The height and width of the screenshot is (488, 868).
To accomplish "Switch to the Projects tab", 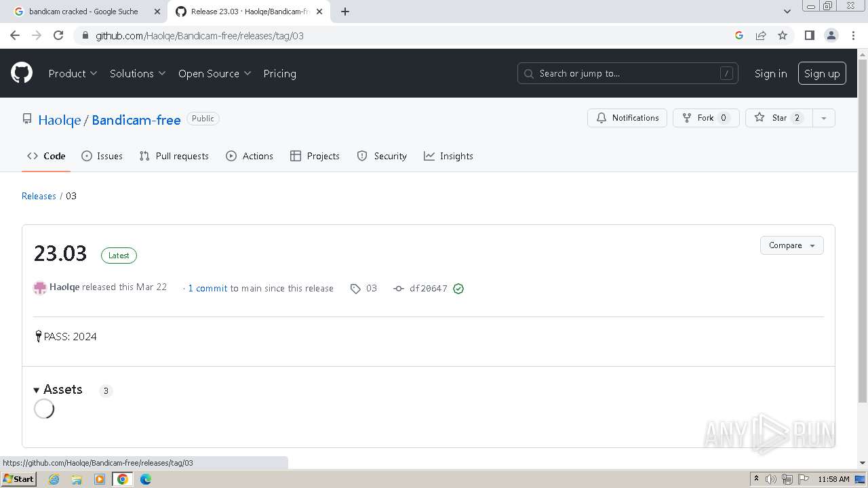I will 315,156.
